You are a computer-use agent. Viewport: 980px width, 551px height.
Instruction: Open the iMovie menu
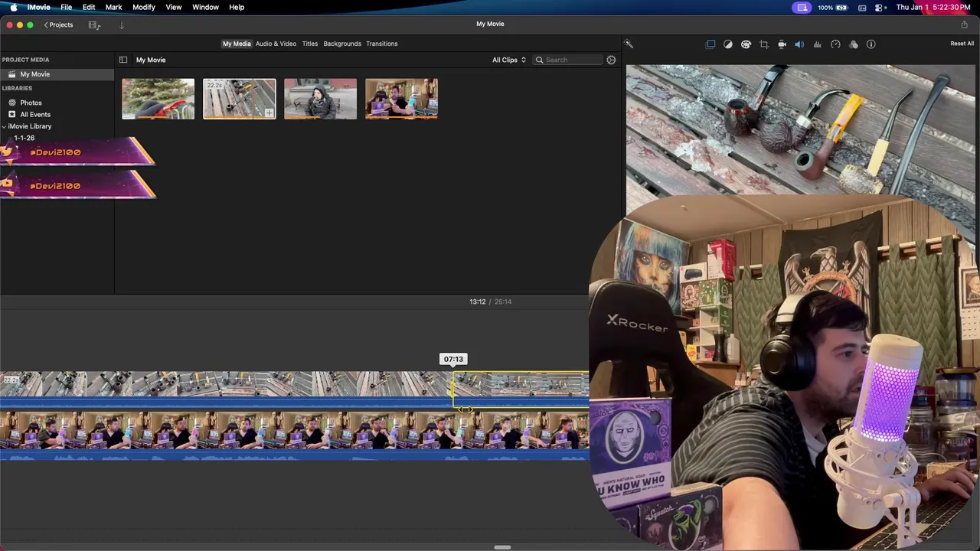38,7
